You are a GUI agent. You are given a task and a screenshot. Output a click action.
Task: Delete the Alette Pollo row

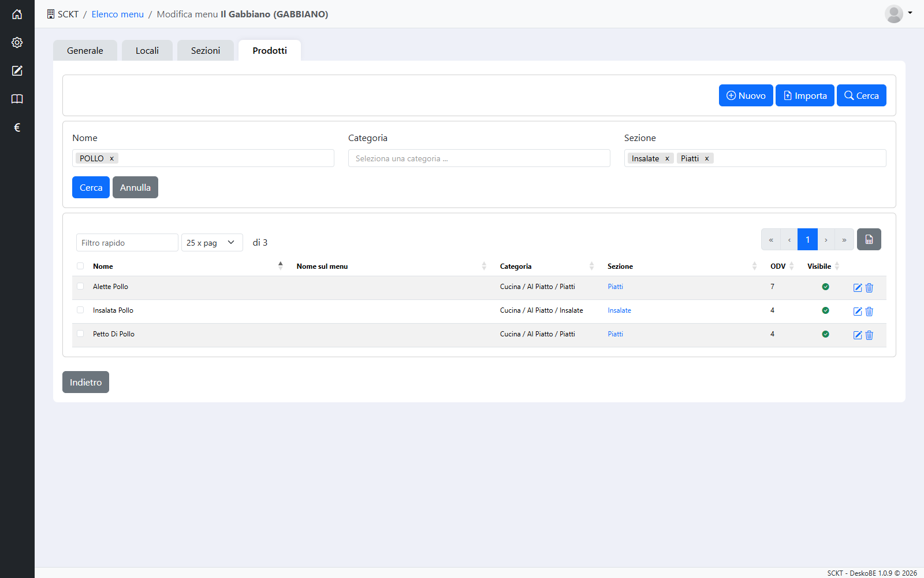pos(869,288)
